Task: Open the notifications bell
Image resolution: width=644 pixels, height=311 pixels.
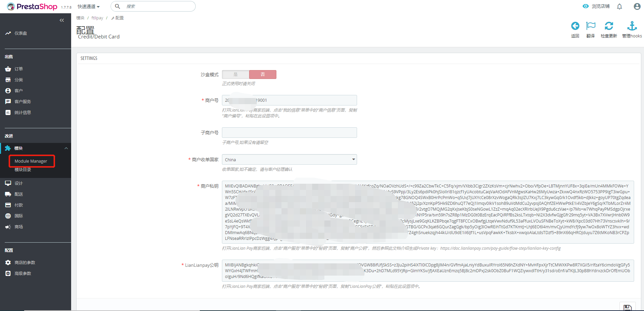Action: click(x=619, y=6)
